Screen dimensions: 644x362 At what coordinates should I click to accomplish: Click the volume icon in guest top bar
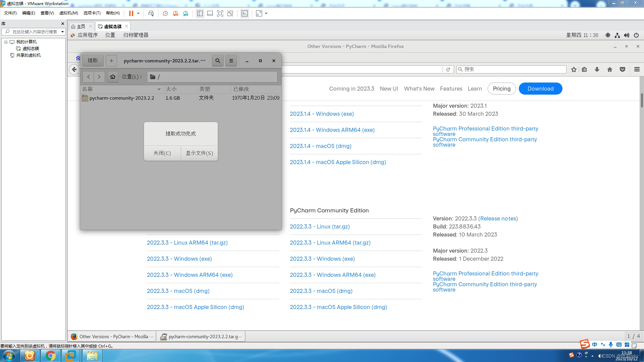click(627, 35)
